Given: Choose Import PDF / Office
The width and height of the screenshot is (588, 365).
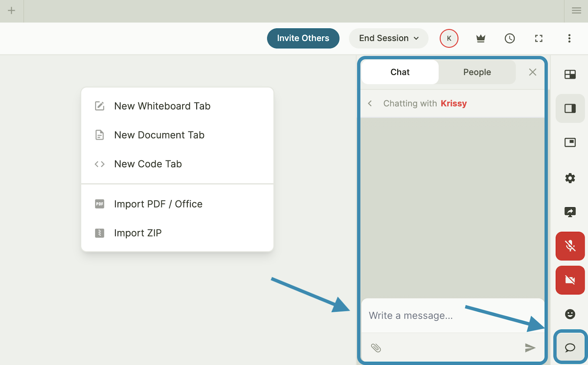Looking at the screenshot, I should point(158,204).
